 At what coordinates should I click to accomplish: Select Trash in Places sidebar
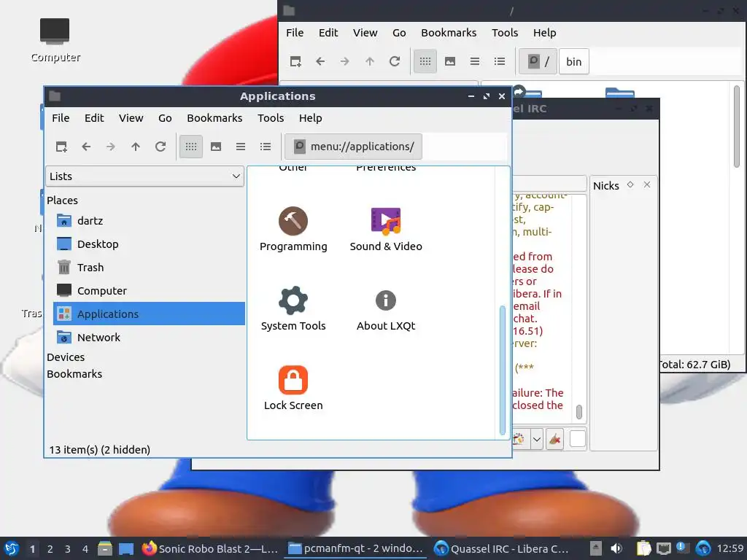tap(149, 268)
